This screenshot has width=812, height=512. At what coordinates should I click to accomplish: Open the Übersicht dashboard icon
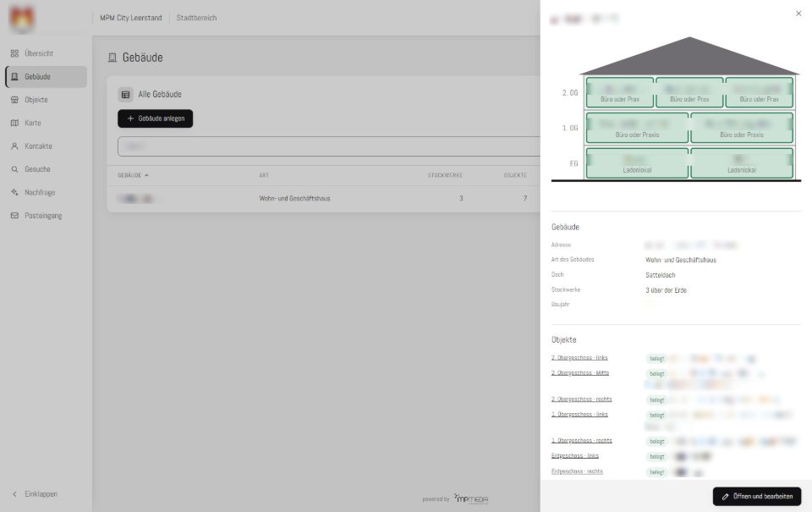[14, 53]
